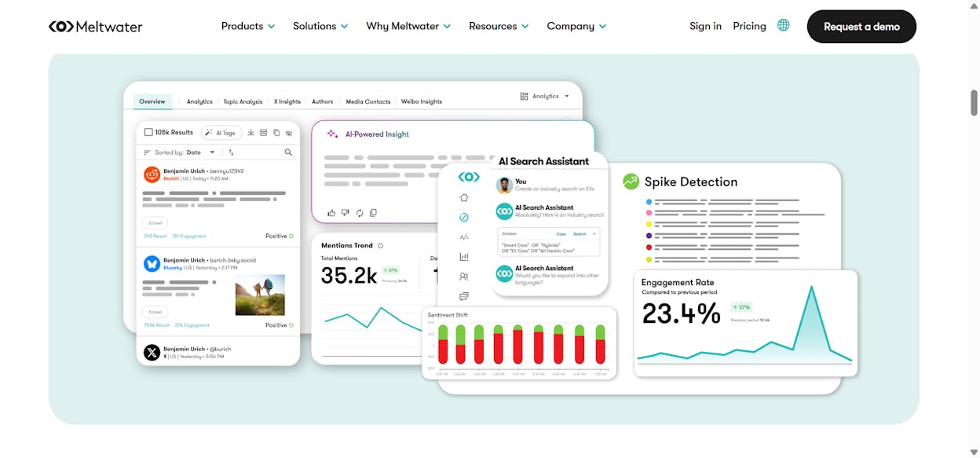Click the copy icon in results toolbar

point(276,133)
